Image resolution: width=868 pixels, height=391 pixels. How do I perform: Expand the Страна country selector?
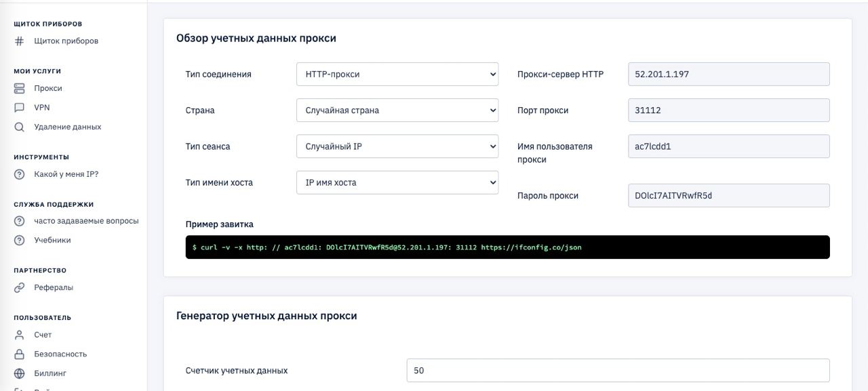pos(397,110)
